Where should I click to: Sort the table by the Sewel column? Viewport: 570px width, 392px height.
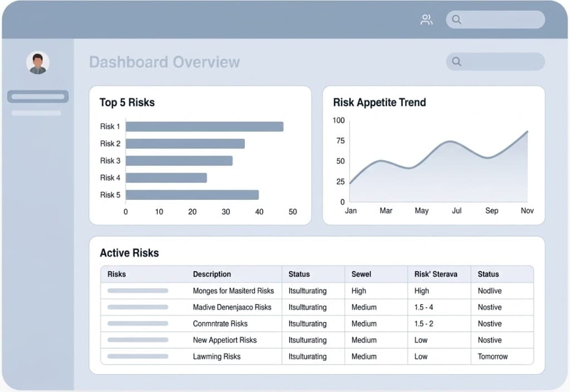pos(361,274)
